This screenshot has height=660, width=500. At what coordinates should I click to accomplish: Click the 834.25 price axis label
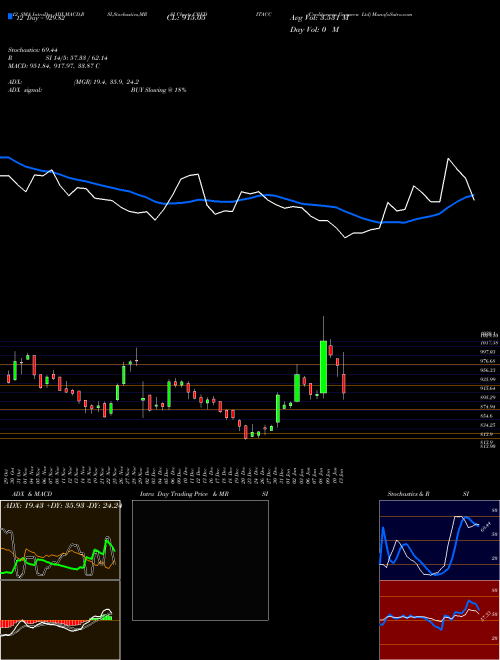488,425
